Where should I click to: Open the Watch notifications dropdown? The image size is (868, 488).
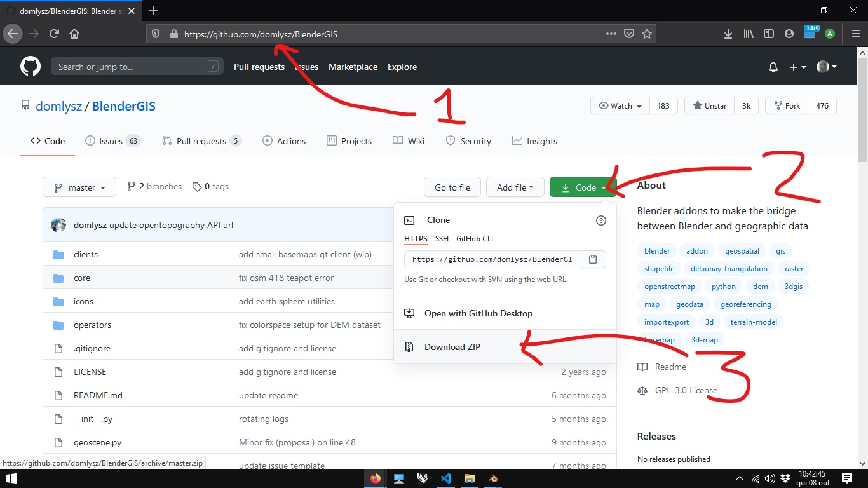point(620,106)
